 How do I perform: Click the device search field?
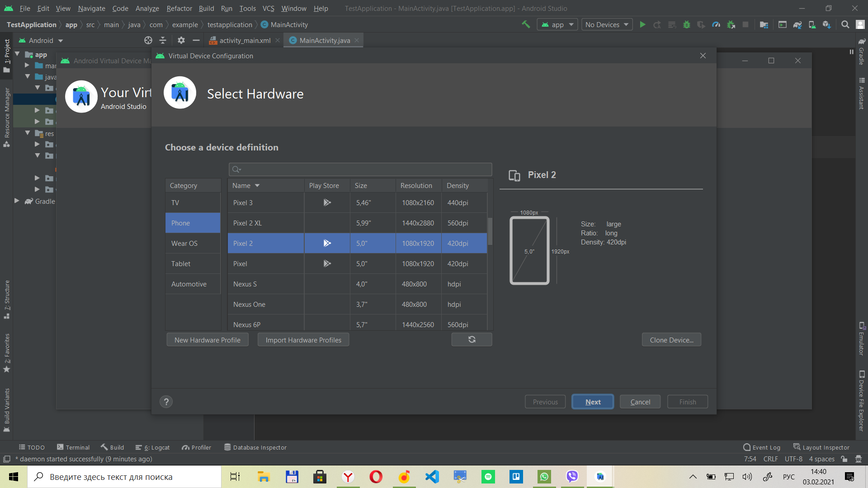pyautogui.click(x=360, y=169)
